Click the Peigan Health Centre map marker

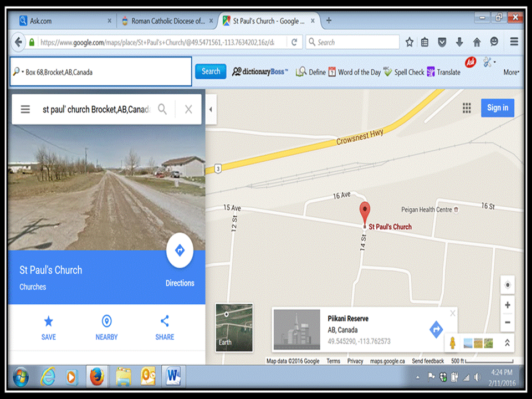click(456, 209)
